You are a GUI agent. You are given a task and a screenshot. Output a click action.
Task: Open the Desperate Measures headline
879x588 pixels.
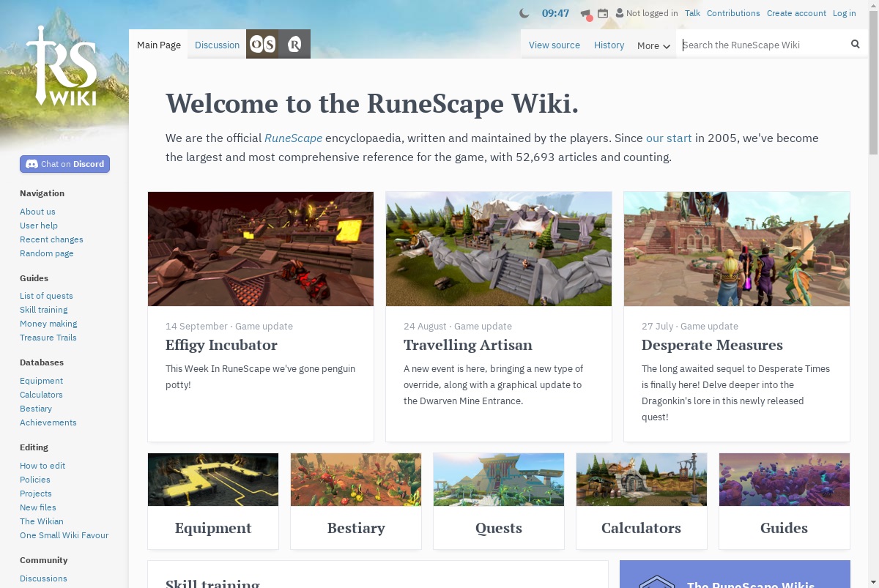tap(712, 345)
